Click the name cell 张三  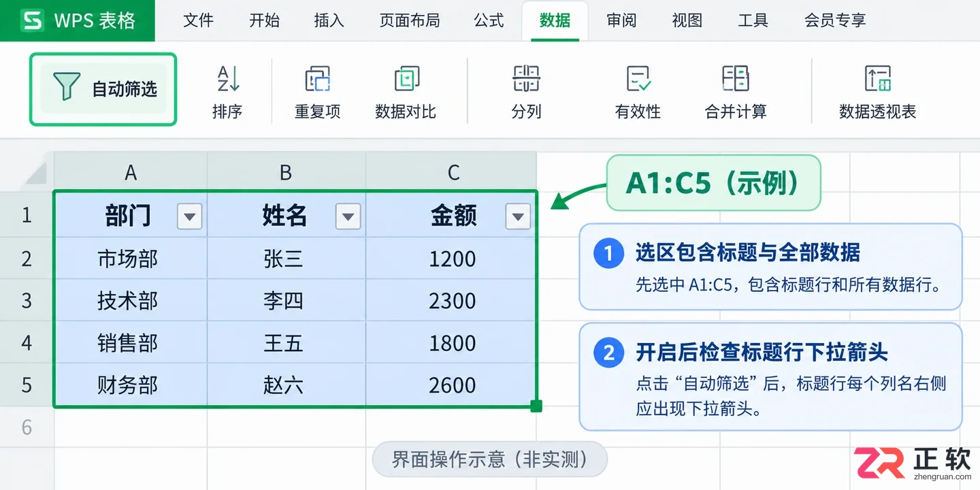click(287, 259)
